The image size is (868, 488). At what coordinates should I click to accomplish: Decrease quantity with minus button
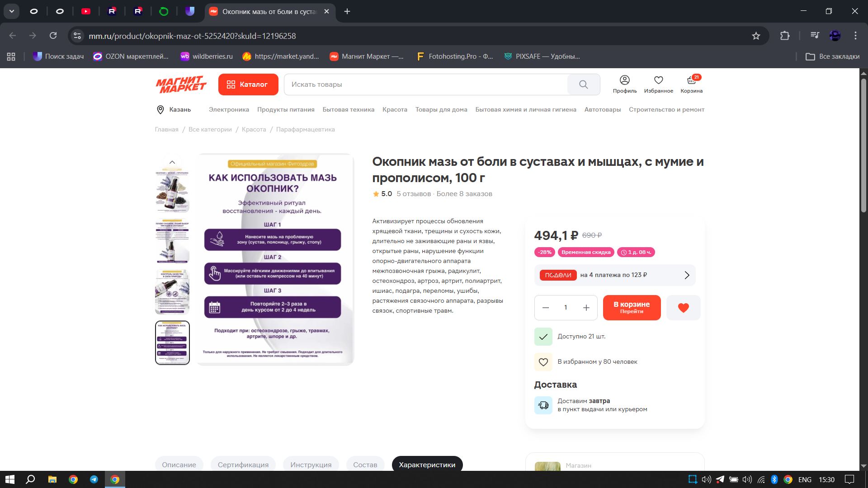546,308
